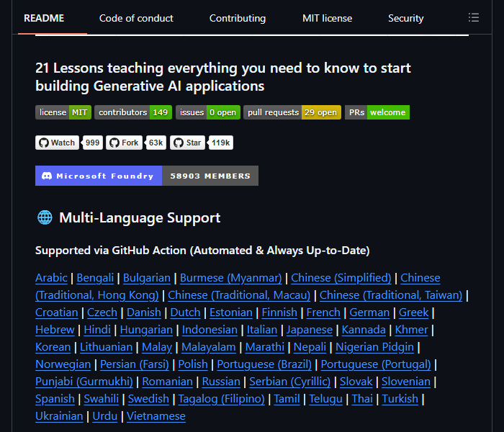Open the Nigerian Pidgin translation link
Image resolution: width=504 pixels, height=432 pixels.
coord(375,348)
